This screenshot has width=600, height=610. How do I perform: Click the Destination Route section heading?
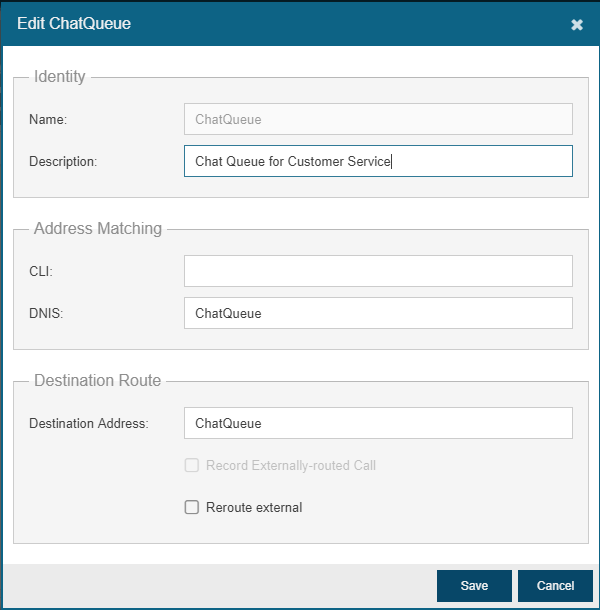pyautogui.click(x=97, y=380)
